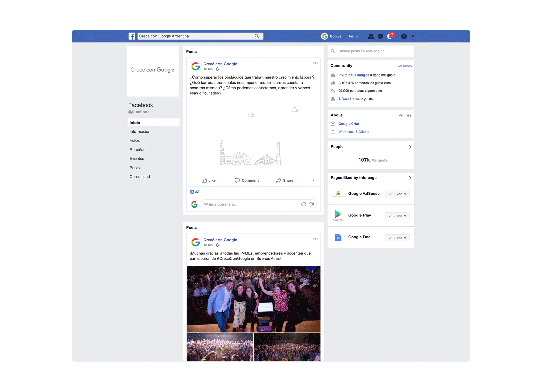Open Comunidad in the left sidebar
This screenshot has height=392, width=542.
click(x=140, y=177)
